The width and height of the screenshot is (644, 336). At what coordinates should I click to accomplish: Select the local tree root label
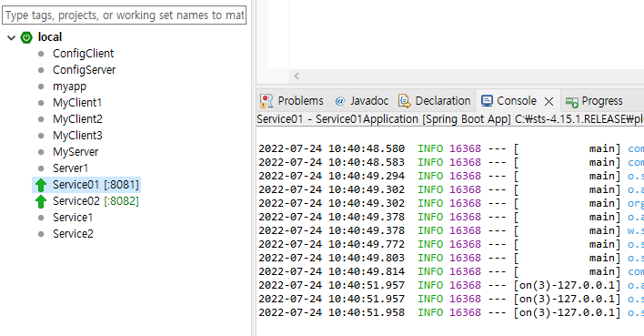(50, 37)
